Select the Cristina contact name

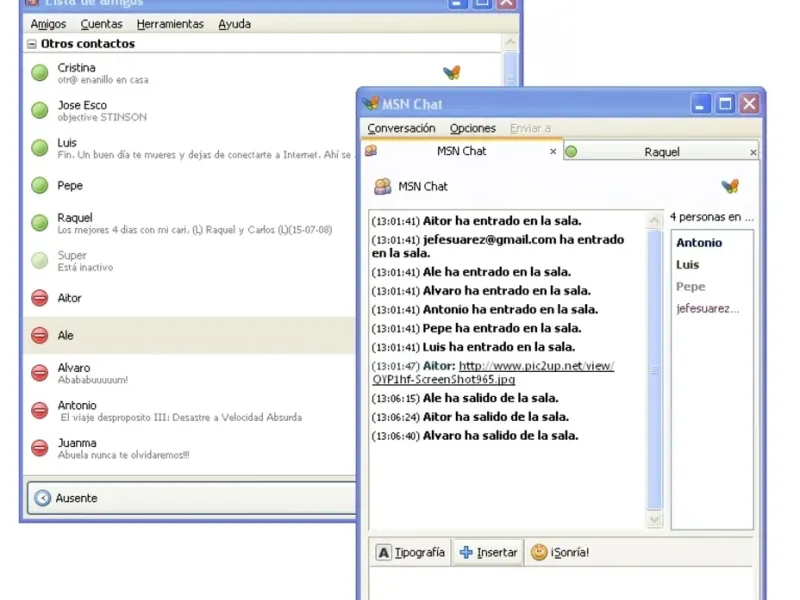click(77, 68)
